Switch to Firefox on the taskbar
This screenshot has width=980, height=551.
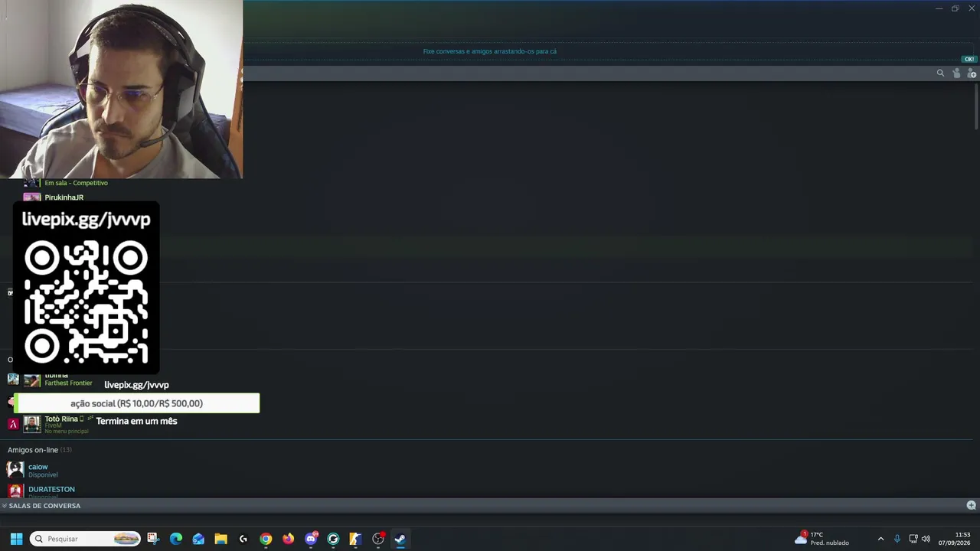(288, 539)
